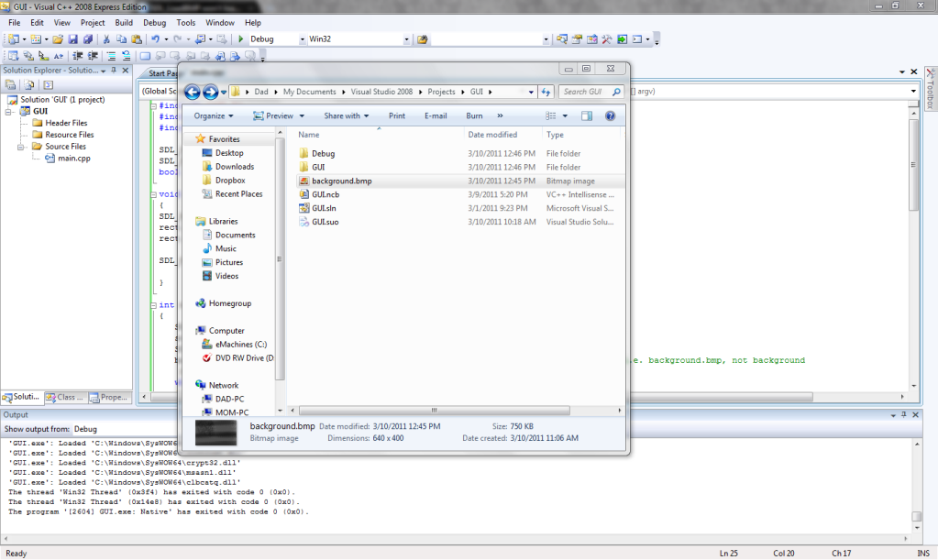The image size is (938, 560).
Task: Undo the last action with the Undo arrow
Action: tap(155, 39)
